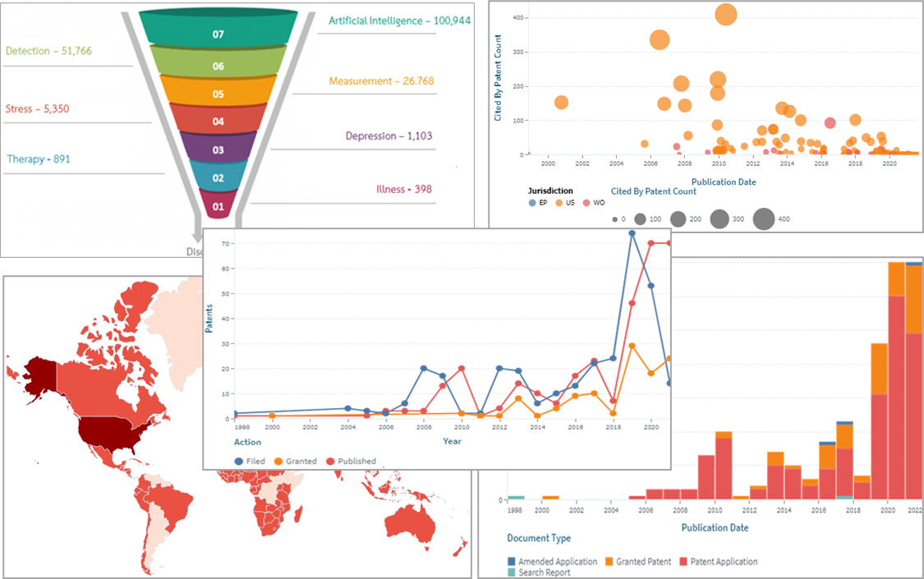This screenshot has width=924, height=579.
Task: Click the purple funnel segment 03
Action: click(218, 150)
